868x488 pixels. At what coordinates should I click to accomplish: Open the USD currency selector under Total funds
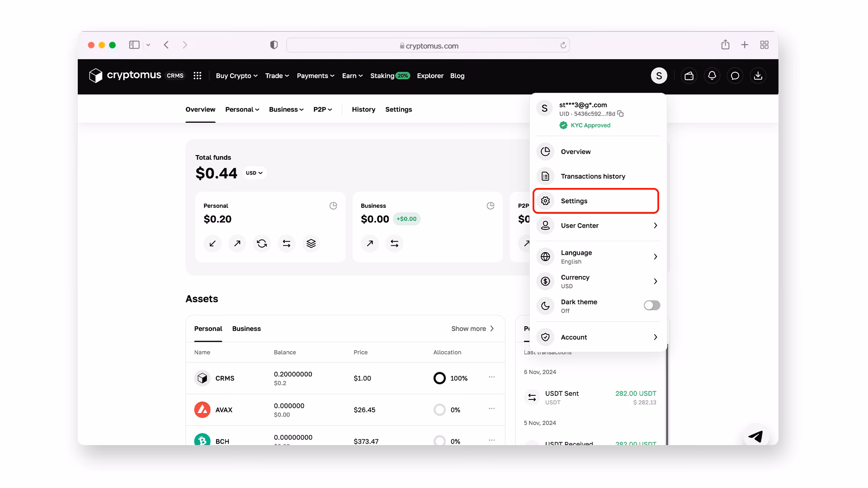pyautogui.click(x=254, y=173)
